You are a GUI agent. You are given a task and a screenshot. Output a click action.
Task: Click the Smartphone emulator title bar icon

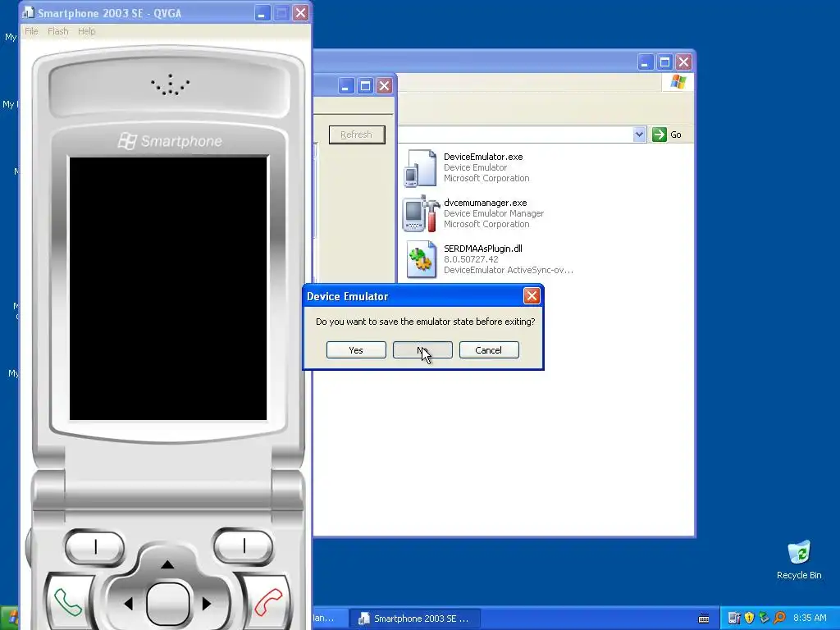coord(29,13)
